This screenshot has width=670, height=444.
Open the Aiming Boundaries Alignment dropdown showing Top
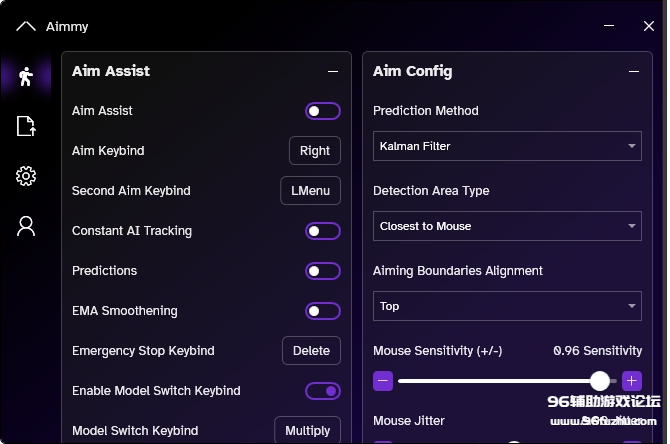pos(507,306)
